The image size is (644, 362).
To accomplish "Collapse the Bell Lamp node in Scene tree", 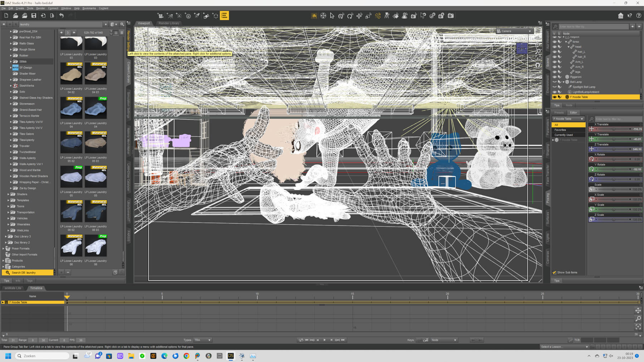I will [563, 82].
